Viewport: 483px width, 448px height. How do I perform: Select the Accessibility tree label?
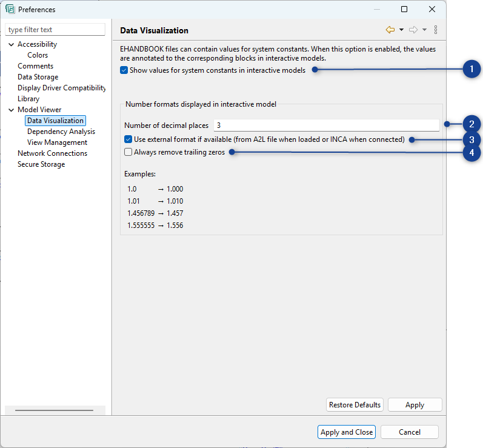38,44
